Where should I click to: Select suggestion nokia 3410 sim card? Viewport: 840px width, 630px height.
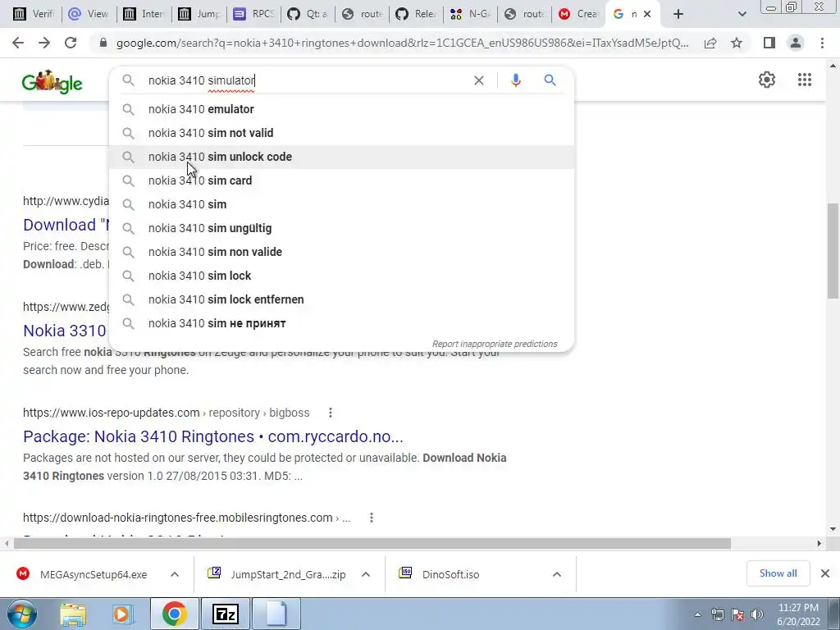click(x=342, y=180)
